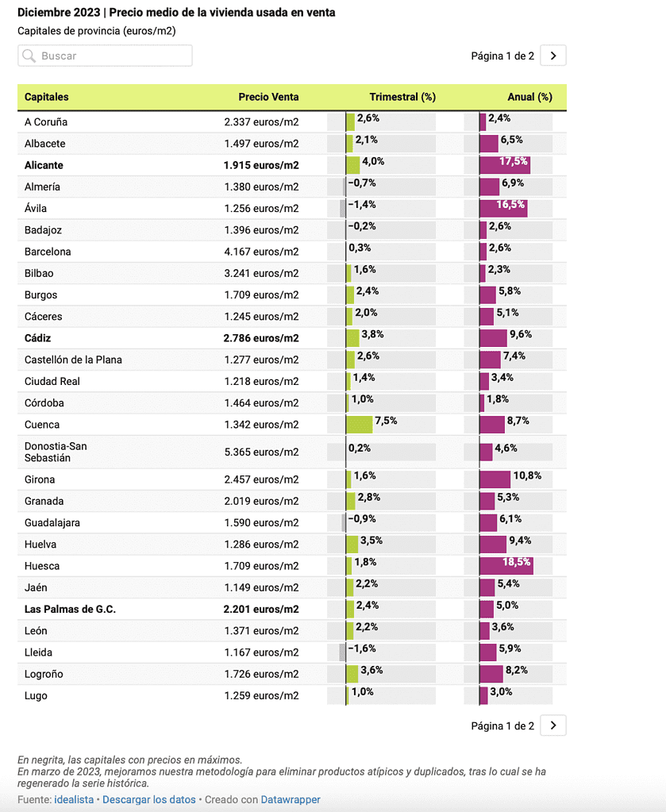Screen dimensions: 666x812
Task: Click the Buscar search field
Action: pyautogui.click(x=113, y=56)
